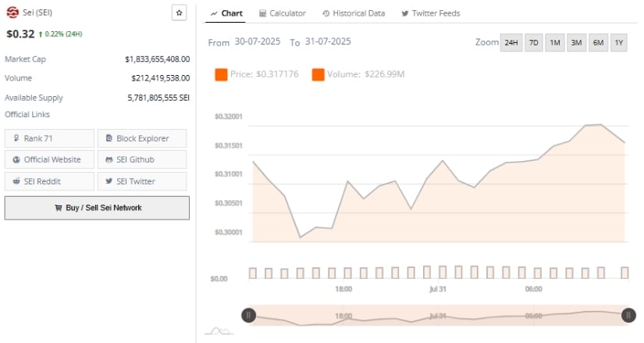The image size is (644, 343).
Task: Zoom chart to 1Y range
Action: point(619,42)
